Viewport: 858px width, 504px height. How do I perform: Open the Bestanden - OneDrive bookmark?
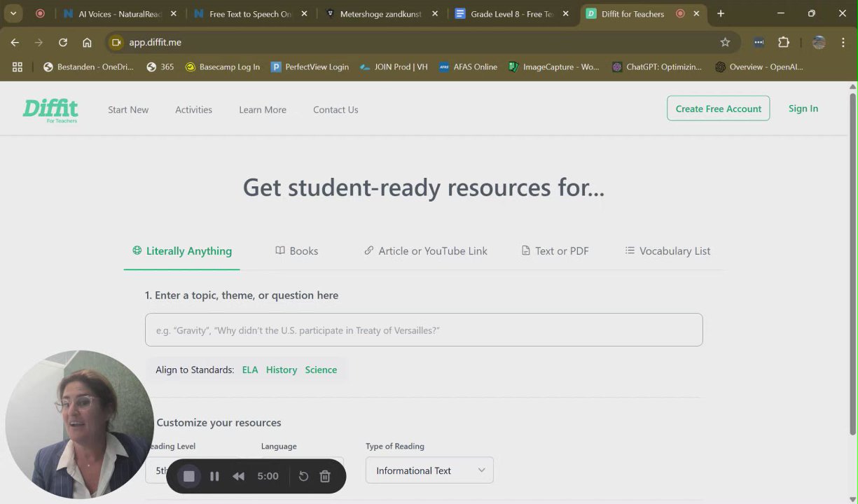point(88,66)
